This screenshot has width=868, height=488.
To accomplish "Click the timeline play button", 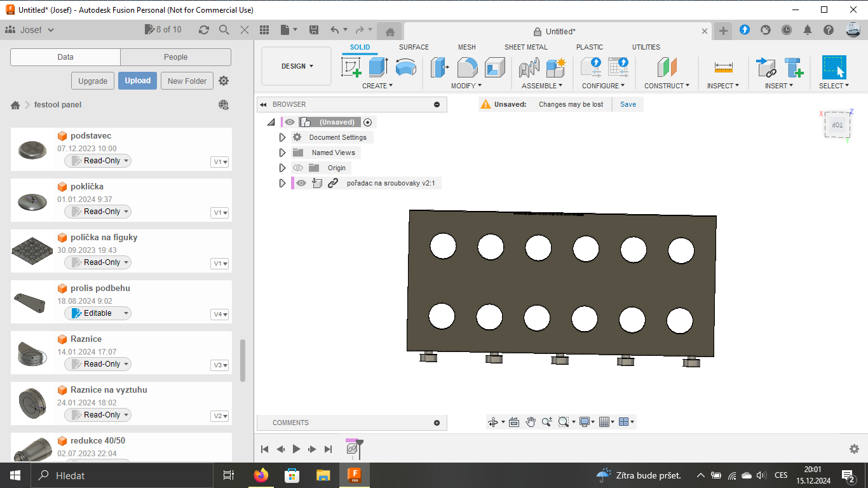I will coord(296,449).
